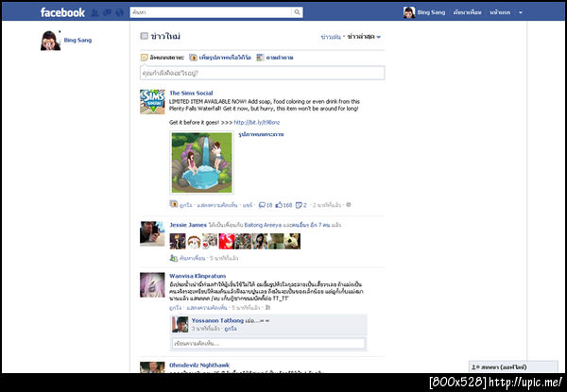The width and height of the screenshot is (567, 392).
Task: Select the add photo/video tab
Action: [220, 58]
